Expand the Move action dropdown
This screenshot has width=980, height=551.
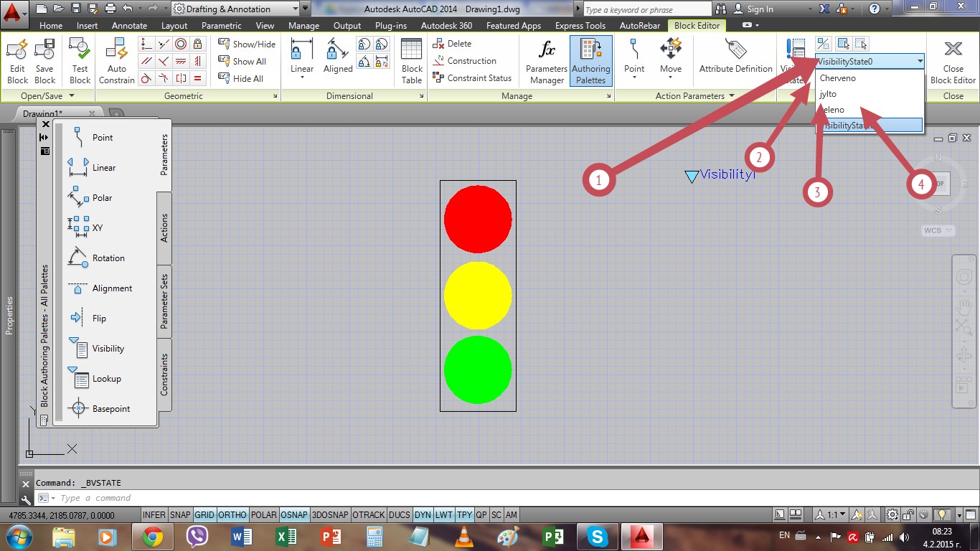coord(671,77)
